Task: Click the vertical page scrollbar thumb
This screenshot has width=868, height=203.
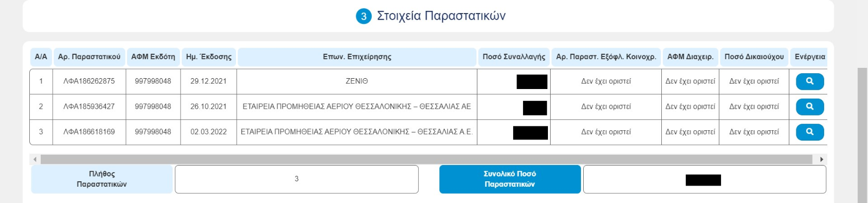Action: [x=863, y=135]
